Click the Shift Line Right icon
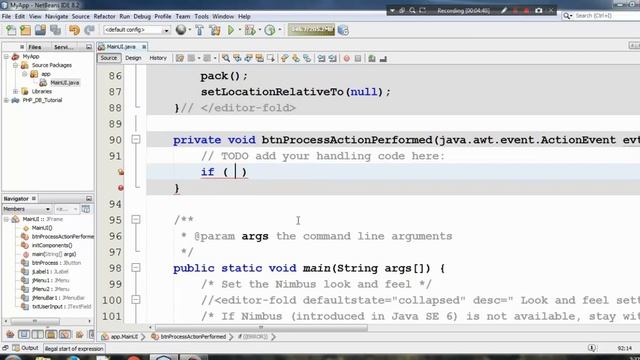The height and width of the screenshot is (360, 640). click(333, 58)
